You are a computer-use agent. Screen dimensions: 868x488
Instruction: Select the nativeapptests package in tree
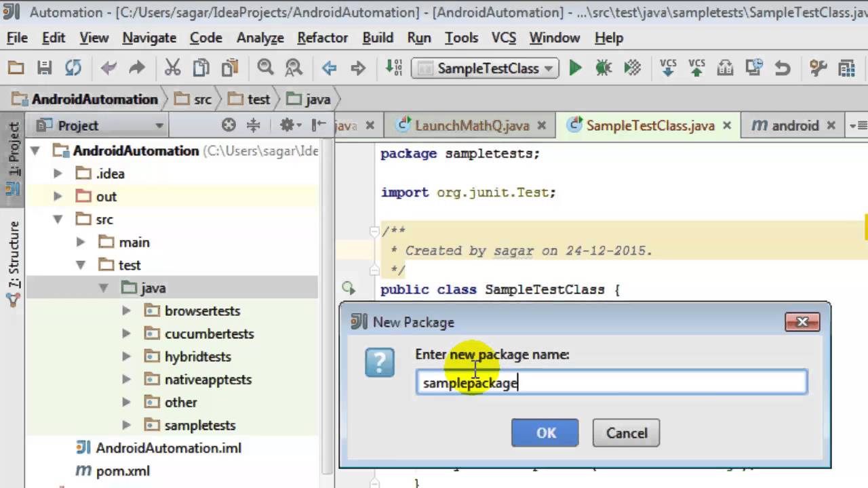208,380
